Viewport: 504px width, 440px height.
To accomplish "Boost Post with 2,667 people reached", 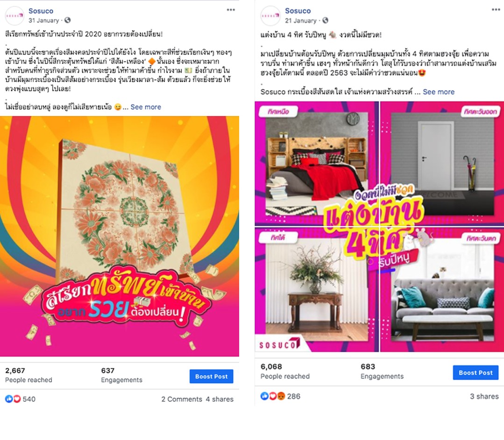I will pos(211,377).
